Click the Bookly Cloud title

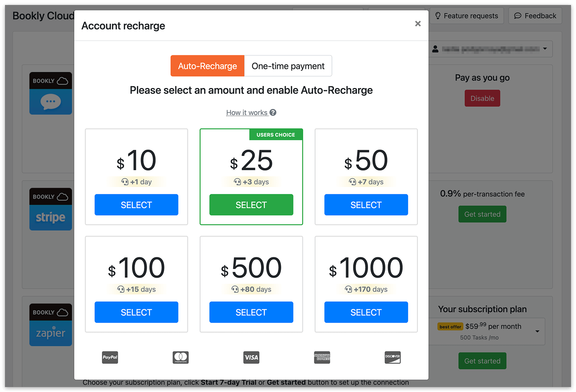[43, 16]
